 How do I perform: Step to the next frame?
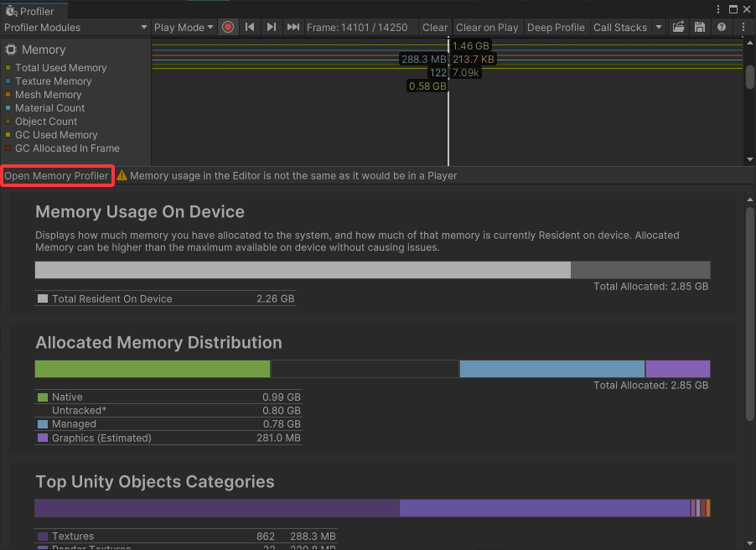(271, 27)
